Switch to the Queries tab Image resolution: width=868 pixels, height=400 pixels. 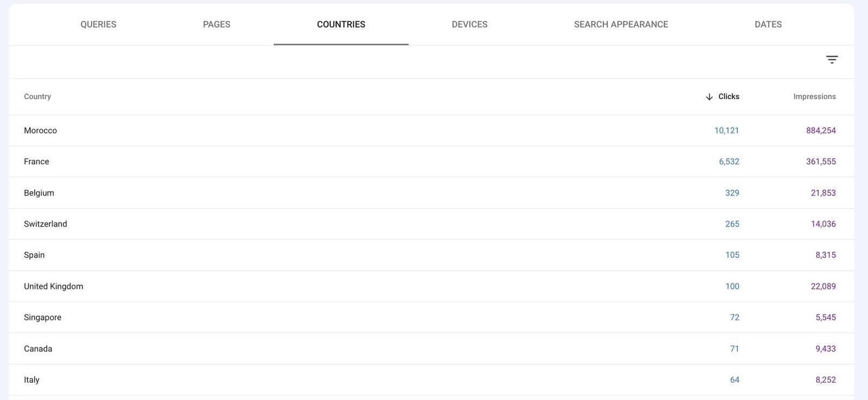(x=98, y=24)
